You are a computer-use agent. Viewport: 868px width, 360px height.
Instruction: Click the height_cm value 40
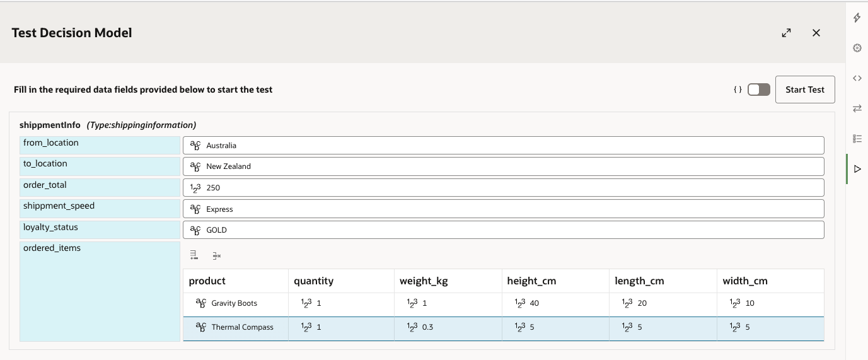pos(535,303)
